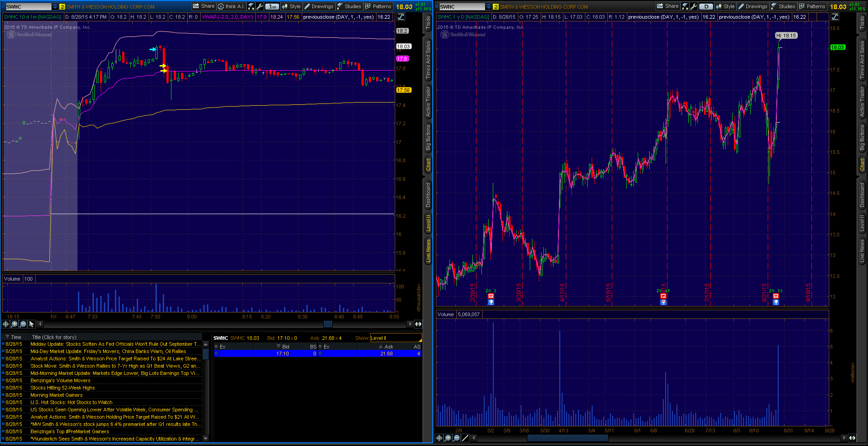Select the pointer cursor tool below left chart
868x446 pixels.
tap(31, 324)
